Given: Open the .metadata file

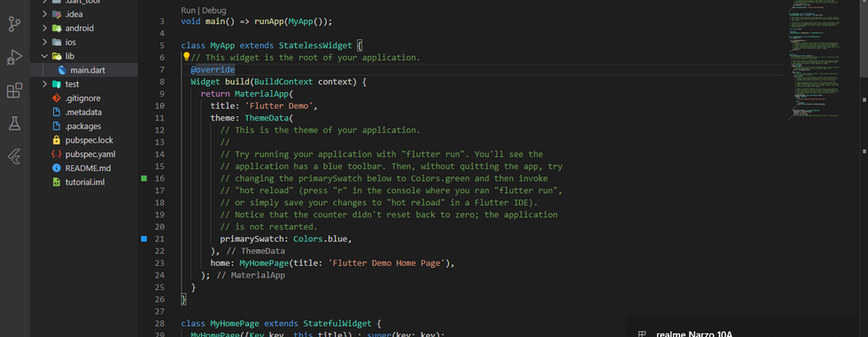Looking at the screenshot, I should (83, 112).
